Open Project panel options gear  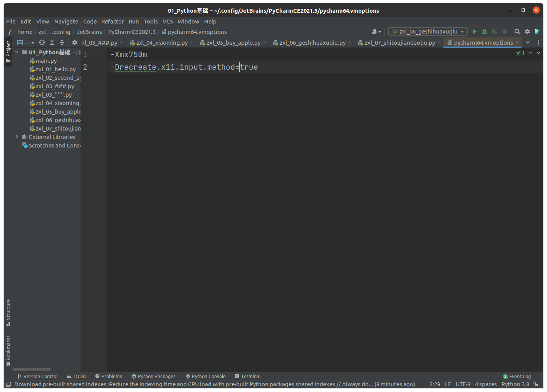click(75, 42)
